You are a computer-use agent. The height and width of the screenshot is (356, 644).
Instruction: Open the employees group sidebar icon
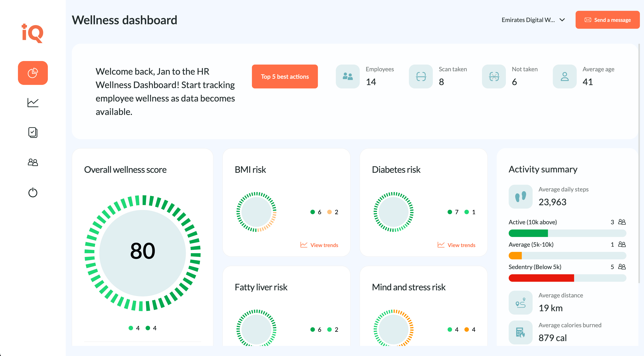[x=33, y=163]
